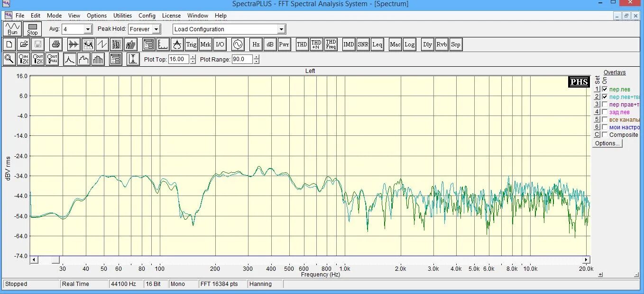Open the Options menu

(x=97, y=16)
